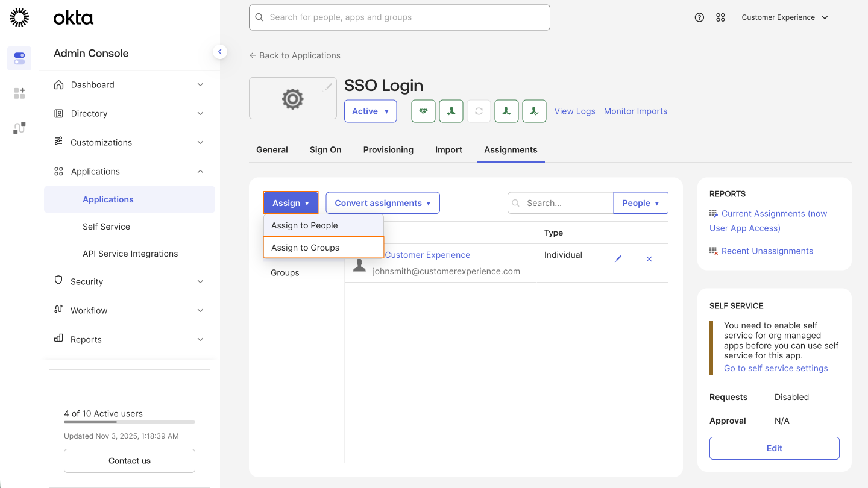Select the user-verified checkmark status icon

coord(534,111)
